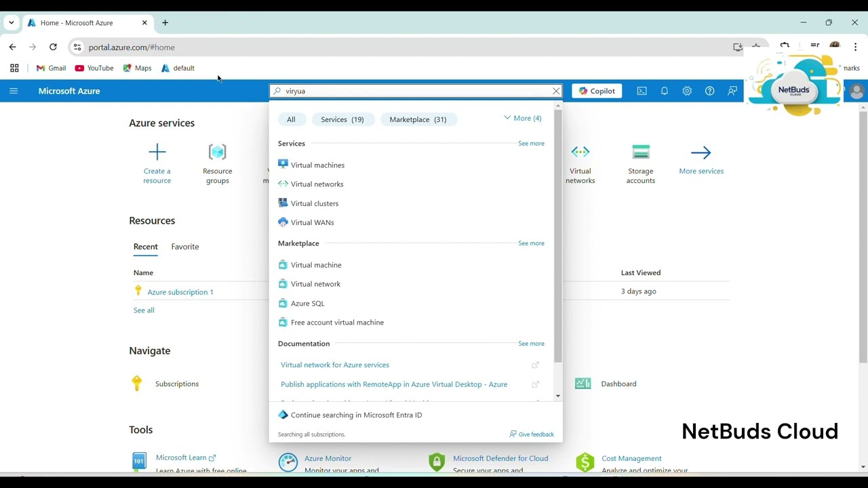Open Virtual network for Azure services doc
The height and width of the screenshot is (488, 868).
pyautogui.click(x=335, y=365)
